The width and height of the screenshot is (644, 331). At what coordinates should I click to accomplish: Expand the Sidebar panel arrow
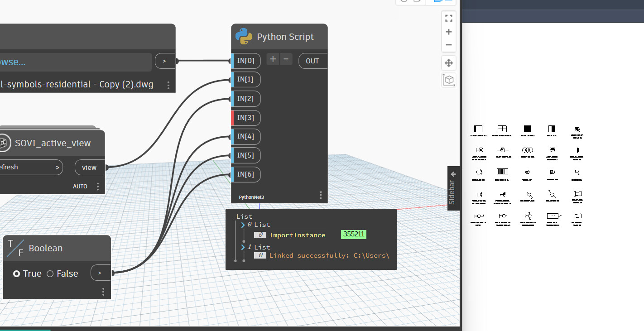453,174
